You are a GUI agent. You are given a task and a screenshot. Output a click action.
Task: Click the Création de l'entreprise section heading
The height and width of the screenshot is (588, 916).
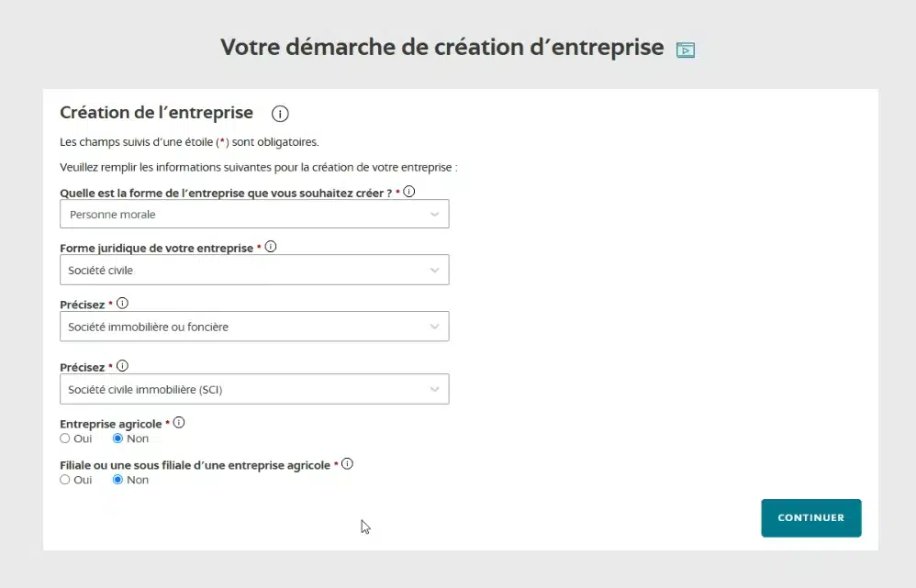click(x=156, y=113)
